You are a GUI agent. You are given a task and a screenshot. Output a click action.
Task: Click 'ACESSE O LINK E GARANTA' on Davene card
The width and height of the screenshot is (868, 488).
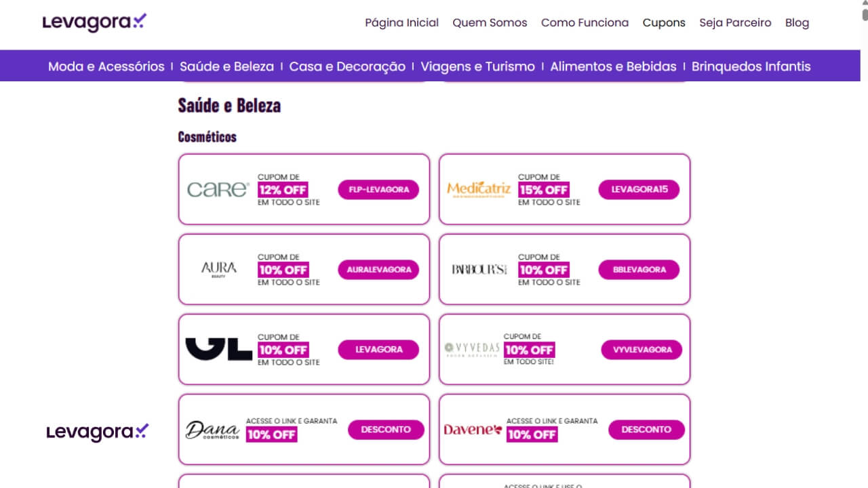[x=552, y=421]
